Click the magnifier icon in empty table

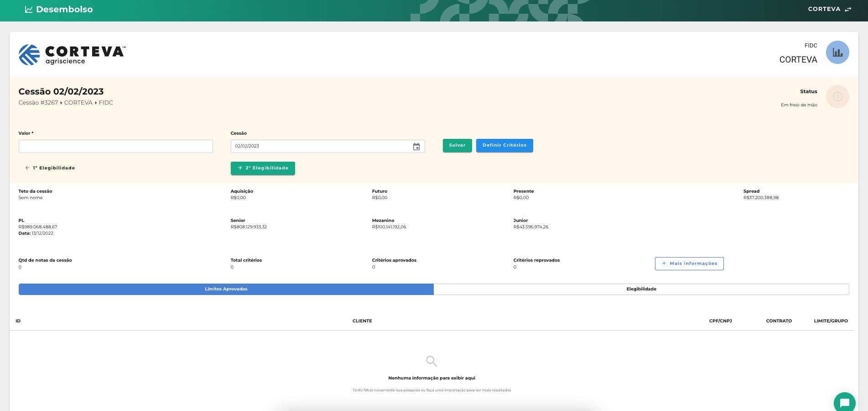pyautogui.click(x=431, y=361)
